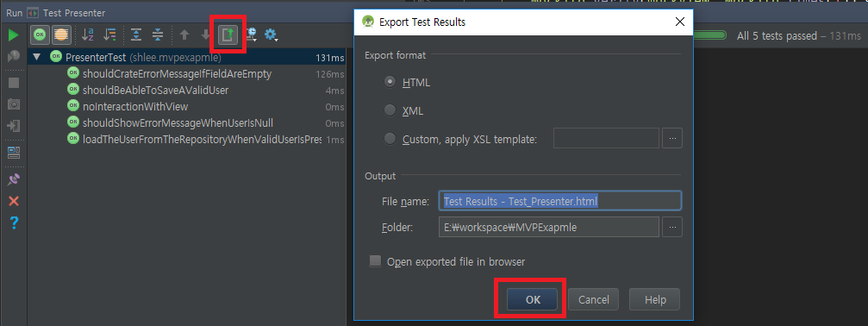
Task: Click the 126ms duration value
Action: click(x=330, y=73)
